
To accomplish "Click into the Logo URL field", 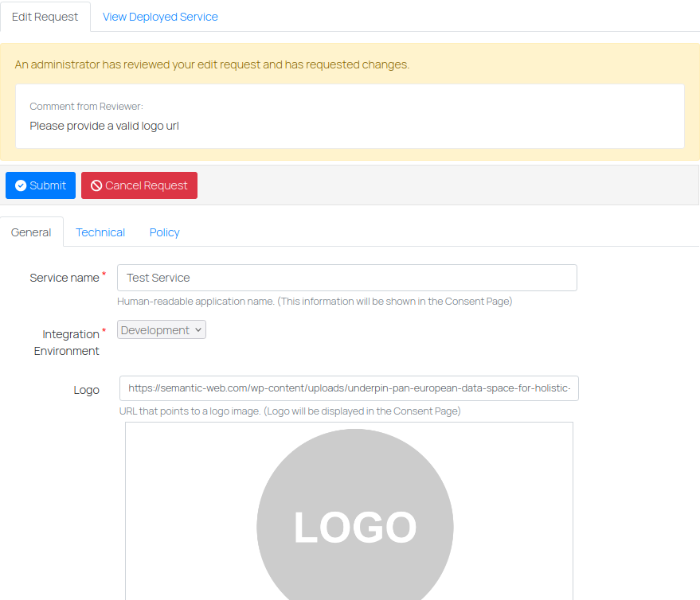I will [x=349, y=388].
